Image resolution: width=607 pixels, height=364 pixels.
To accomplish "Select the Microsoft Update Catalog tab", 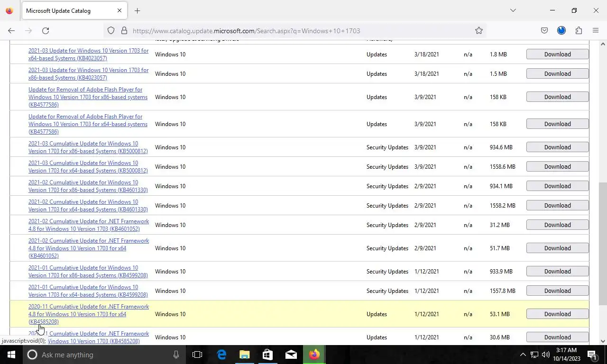I will click(74, 10).
